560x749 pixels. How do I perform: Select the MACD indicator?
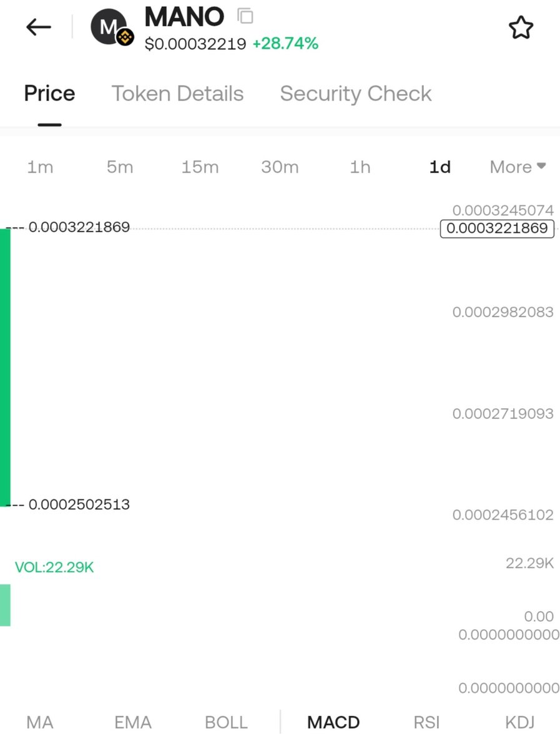(333, 723)
